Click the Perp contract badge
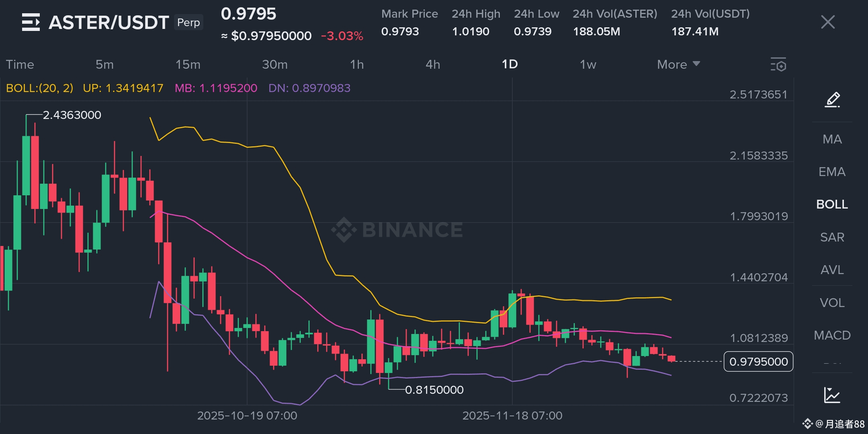 tap(188, 23)
